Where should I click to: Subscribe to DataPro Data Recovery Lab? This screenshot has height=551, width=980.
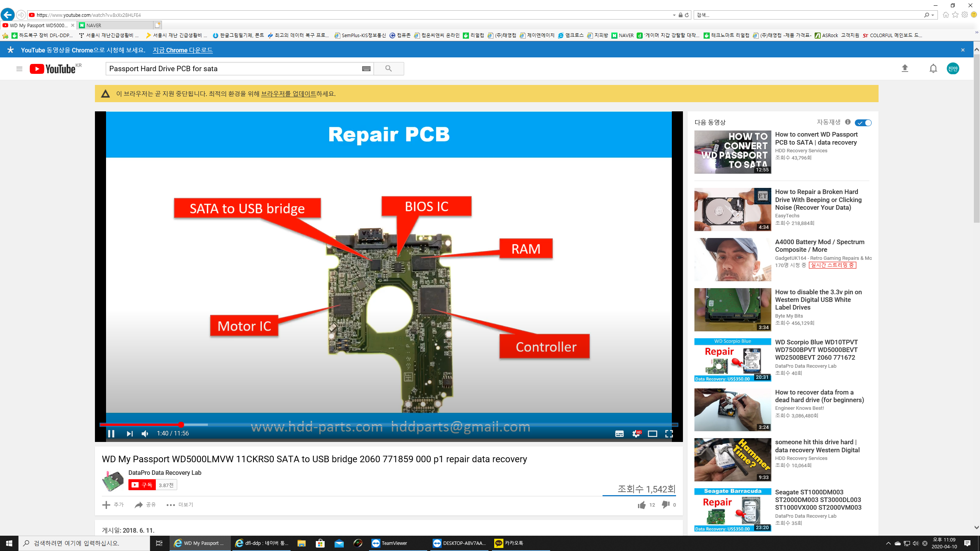(142, 485)
